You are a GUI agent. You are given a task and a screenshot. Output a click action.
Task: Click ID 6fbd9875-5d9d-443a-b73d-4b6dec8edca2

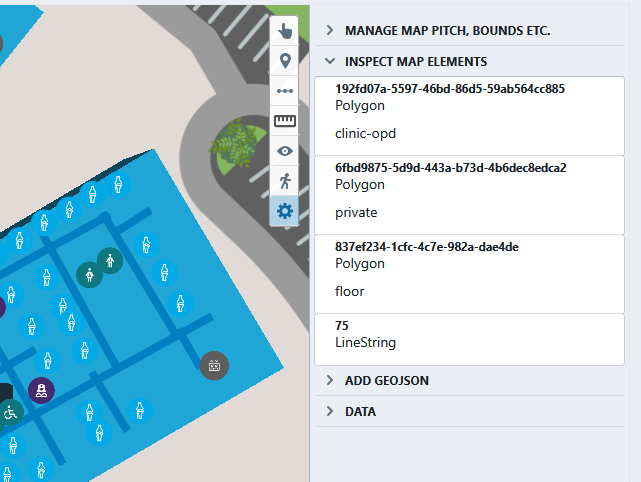coord(450,168)
